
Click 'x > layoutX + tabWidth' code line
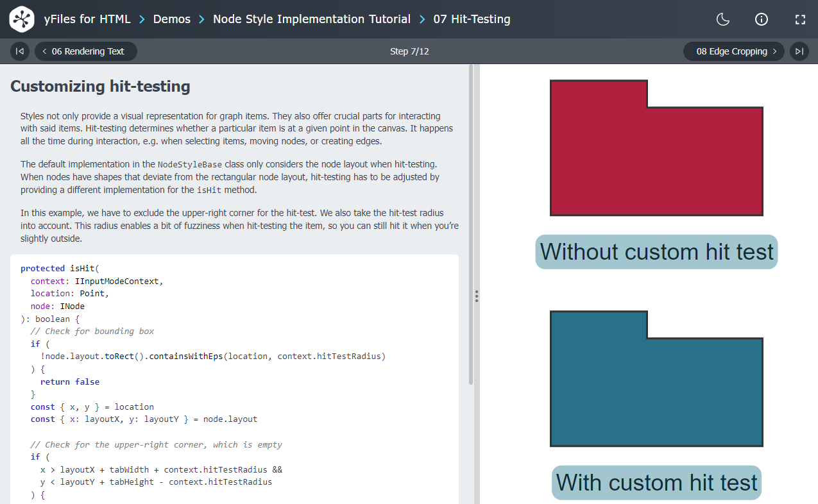(x=161, y=469)
